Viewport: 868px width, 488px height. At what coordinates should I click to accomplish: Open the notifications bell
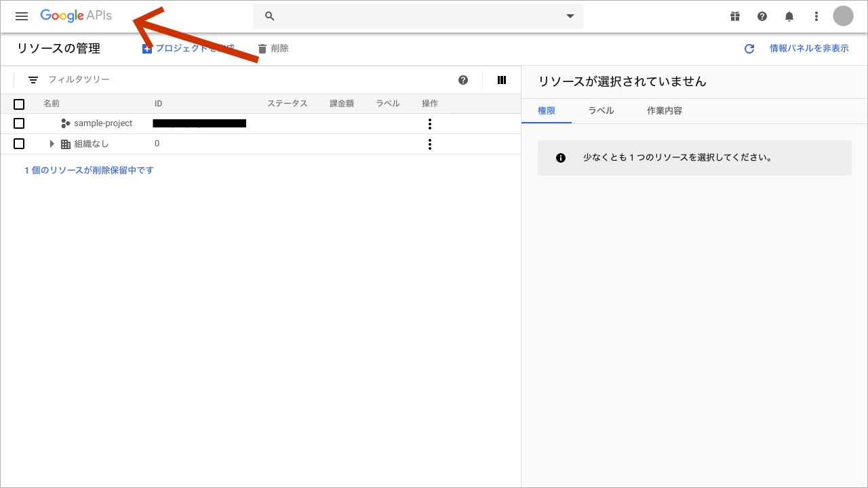tap(789, 16)
